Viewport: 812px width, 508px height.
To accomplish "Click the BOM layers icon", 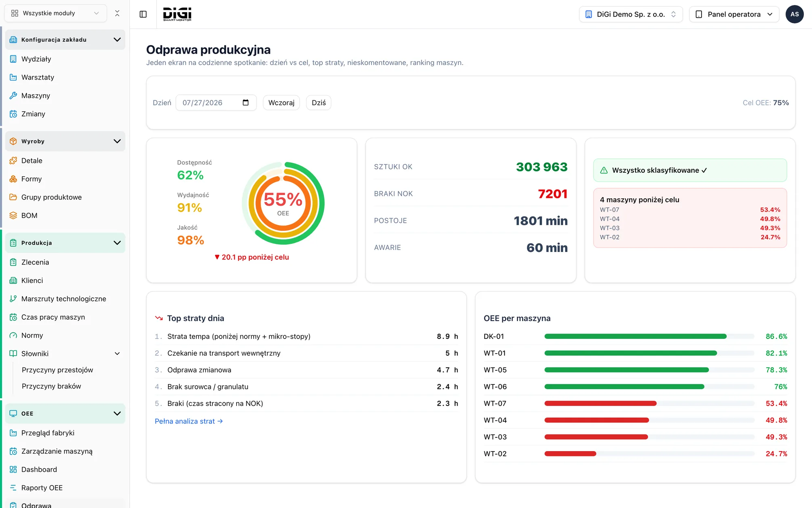I will (13, 215).
